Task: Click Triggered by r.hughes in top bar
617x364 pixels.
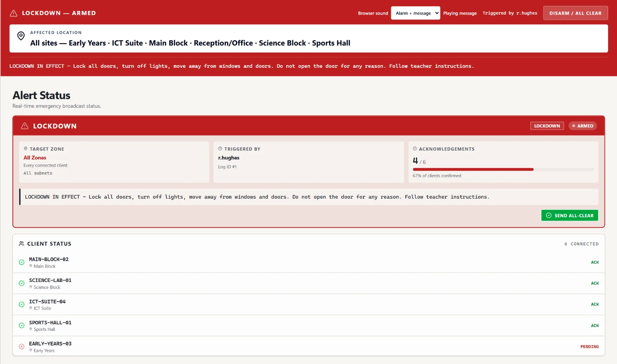Action: pos(510,13)
